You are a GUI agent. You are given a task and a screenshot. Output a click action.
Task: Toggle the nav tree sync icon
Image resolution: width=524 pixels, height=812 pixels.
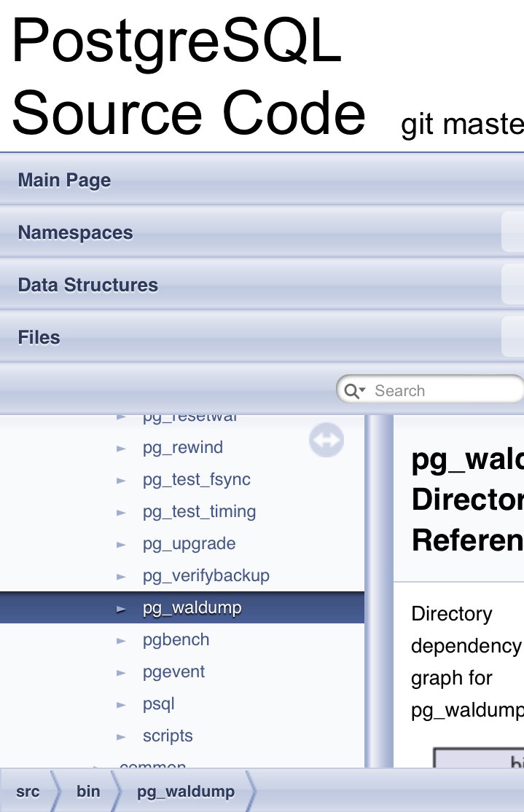point(326,440)
